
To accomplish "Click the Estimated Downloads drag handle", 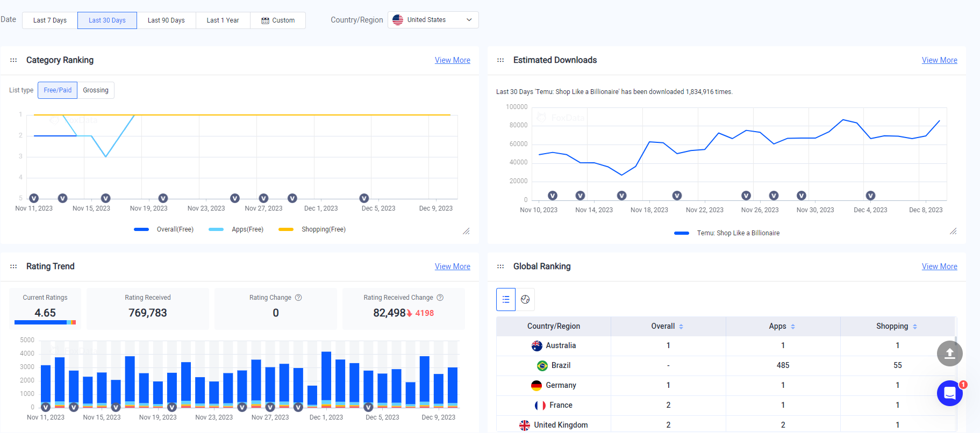I will pyautogui.click(x=500, y=60).
